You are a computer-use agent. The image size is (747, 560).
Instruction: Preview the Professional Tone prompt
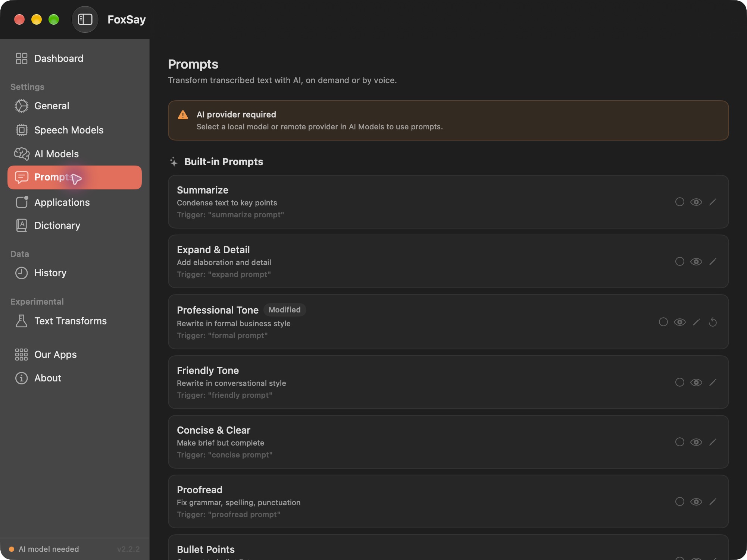680,322
